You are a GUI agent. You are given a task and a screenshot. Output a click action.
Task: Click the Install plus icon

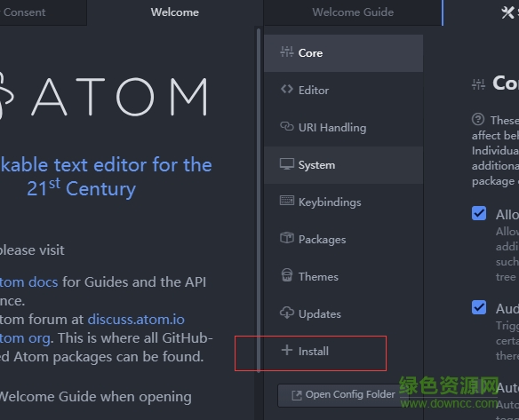coord(287,350)
